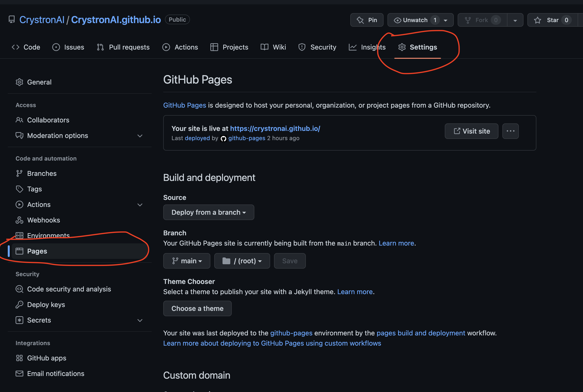Open the GitHub Pages documentation link
Screen dimensions: 583x392
185,105
